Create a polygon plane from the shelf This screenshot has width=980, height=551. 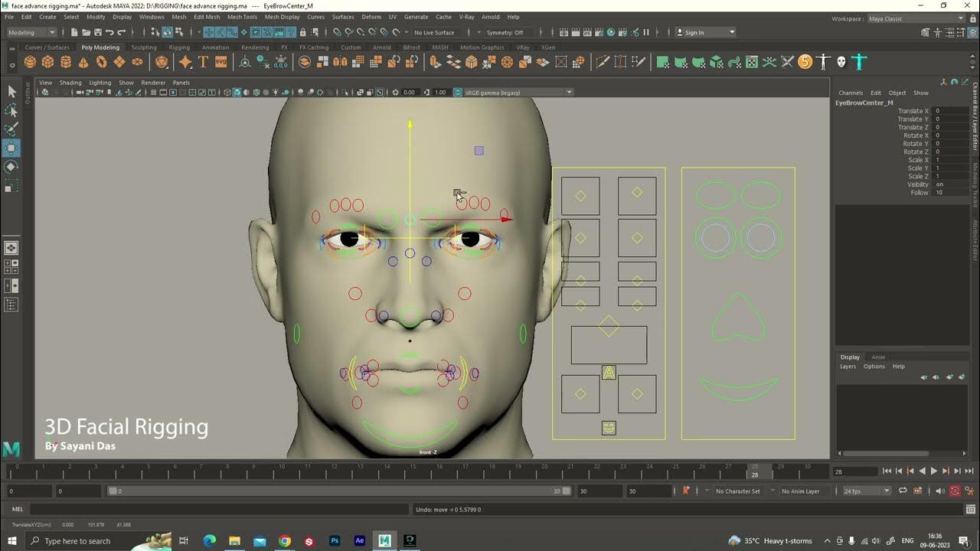point(119,62)
